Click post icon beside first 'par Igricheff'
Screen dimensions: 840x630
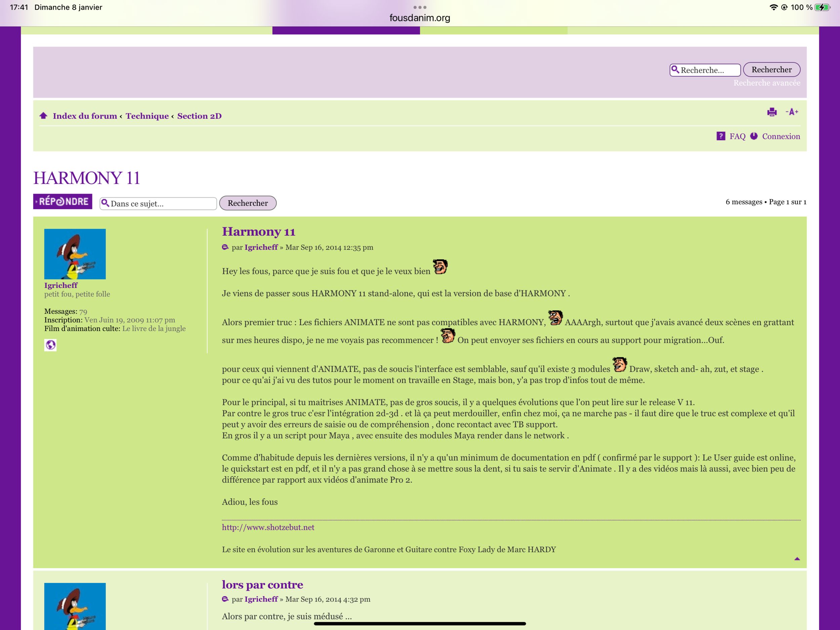225,247
